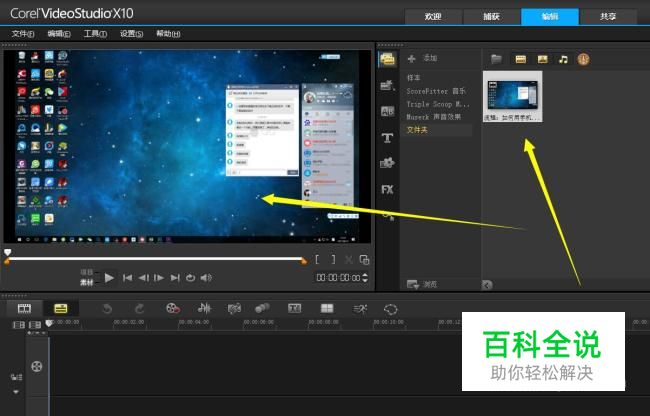This screenshot has height=416, width=650.
Task: Open the auto music tool
Action: click(x=234, y=309)
